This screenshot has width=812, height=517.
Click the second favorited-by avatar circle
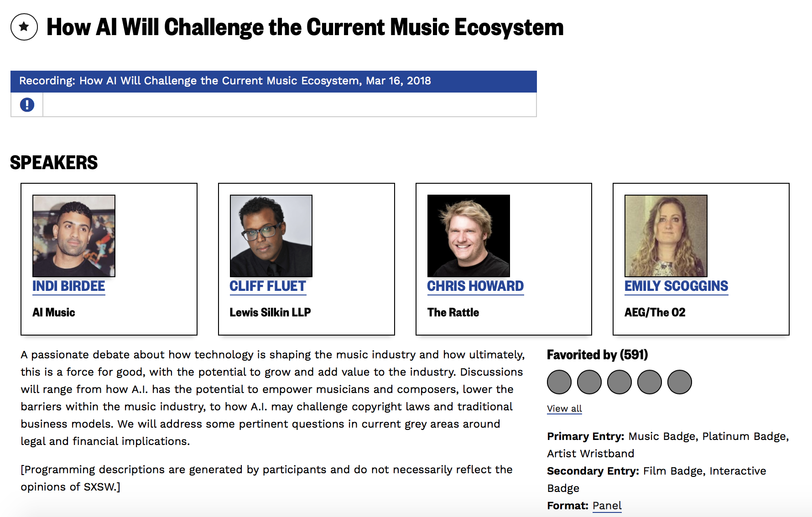tap(589, 382)
